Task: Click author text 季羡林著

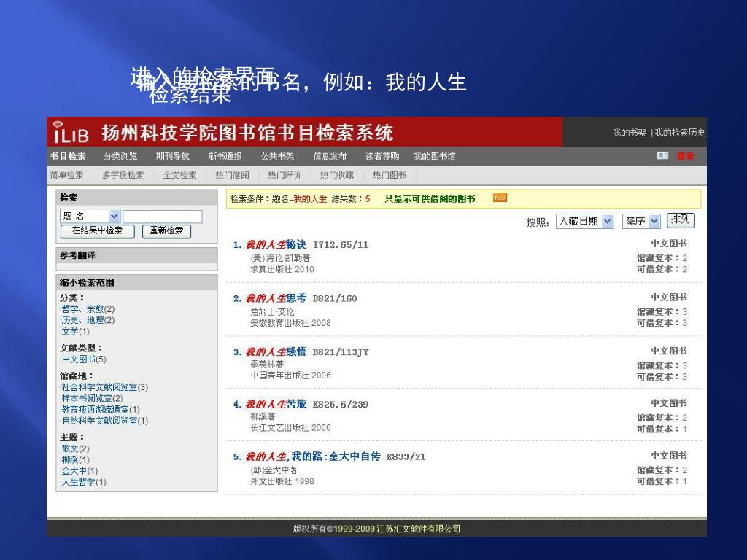Action: (267, 365)
